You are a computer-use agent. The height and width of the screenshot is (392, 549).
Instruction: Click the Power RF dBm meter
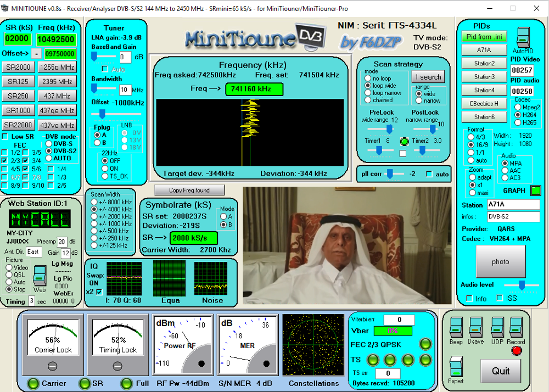pos(183,345)
